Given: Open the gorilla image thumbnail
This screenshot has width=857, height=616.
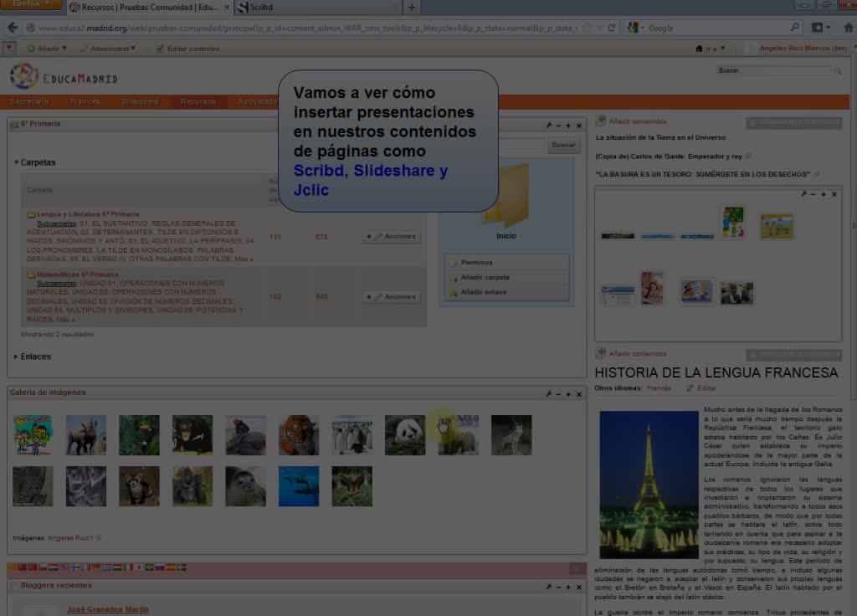Looking at the screenshot, I should coord(192,486).
